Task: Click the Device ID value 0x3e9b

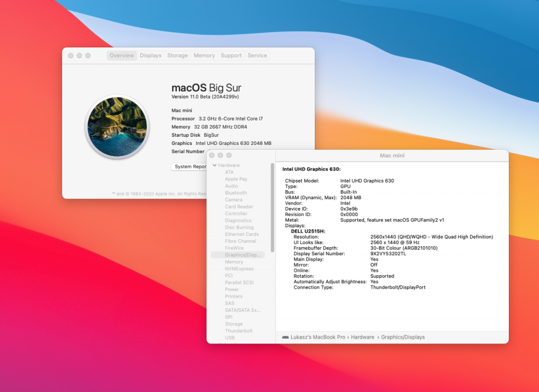Action: click(349, 209)
